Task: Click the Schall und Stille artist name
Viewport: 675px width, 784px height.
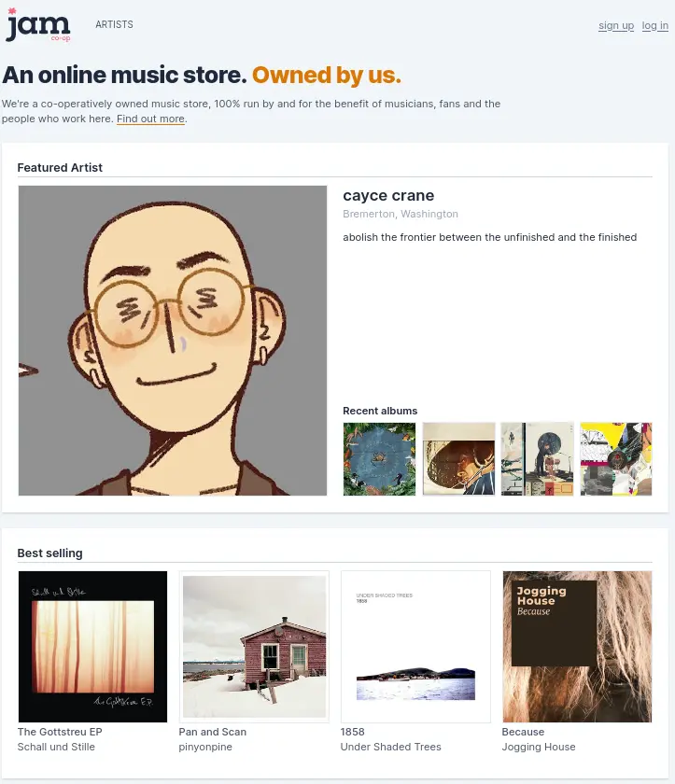Action: pyautogui.click(x=54, y=747)
